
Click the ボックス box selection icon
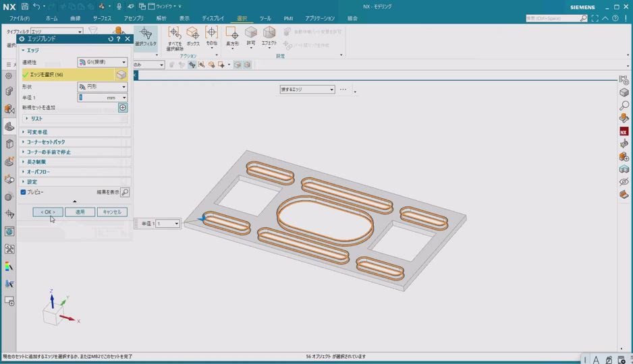coord(193,36)
